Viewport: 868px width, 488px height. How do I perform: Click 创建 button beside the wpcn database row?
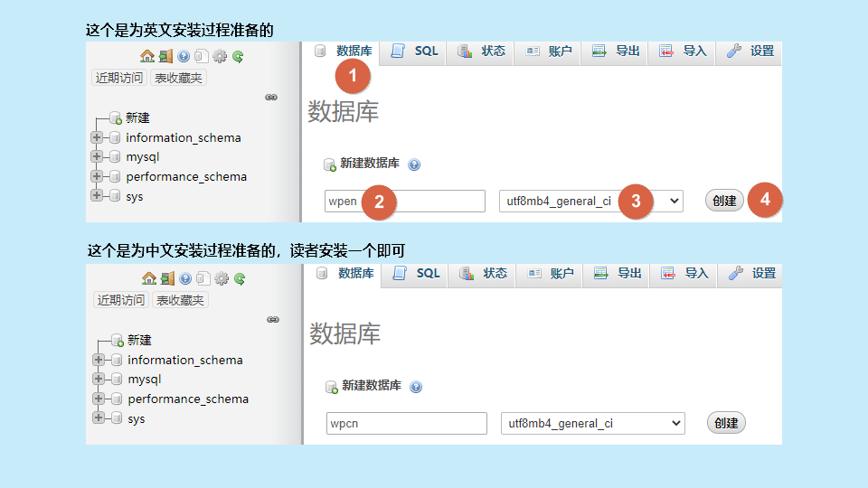(x=726, y=423)
